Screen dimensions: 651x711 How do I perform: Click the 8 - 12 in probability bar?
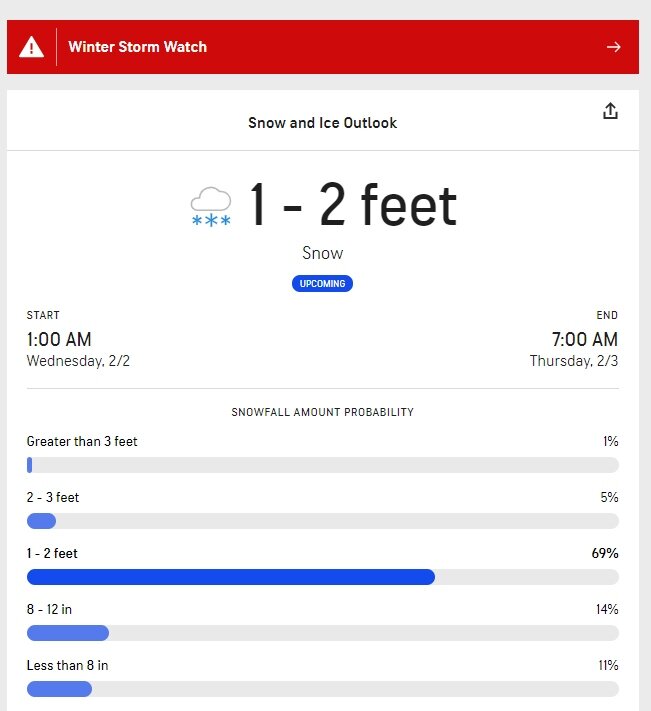pyautogui.click(x=323, y=633)
